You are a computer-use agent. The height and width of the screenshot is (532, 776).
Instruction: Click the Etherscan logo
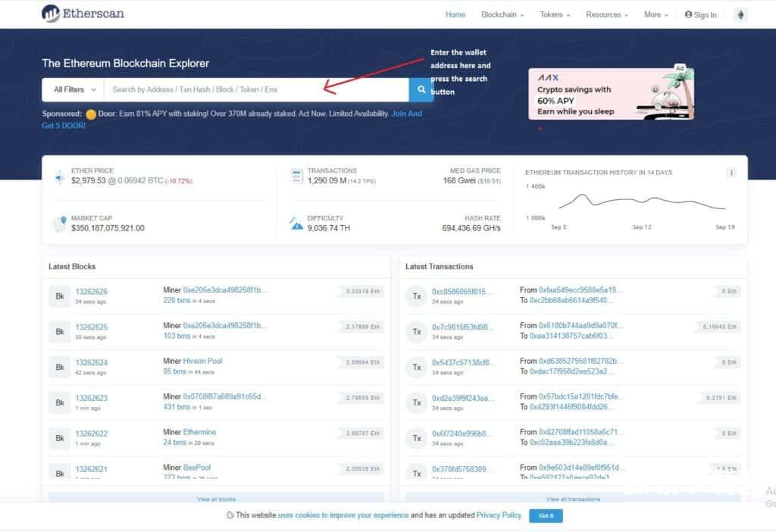pos(83,14)
